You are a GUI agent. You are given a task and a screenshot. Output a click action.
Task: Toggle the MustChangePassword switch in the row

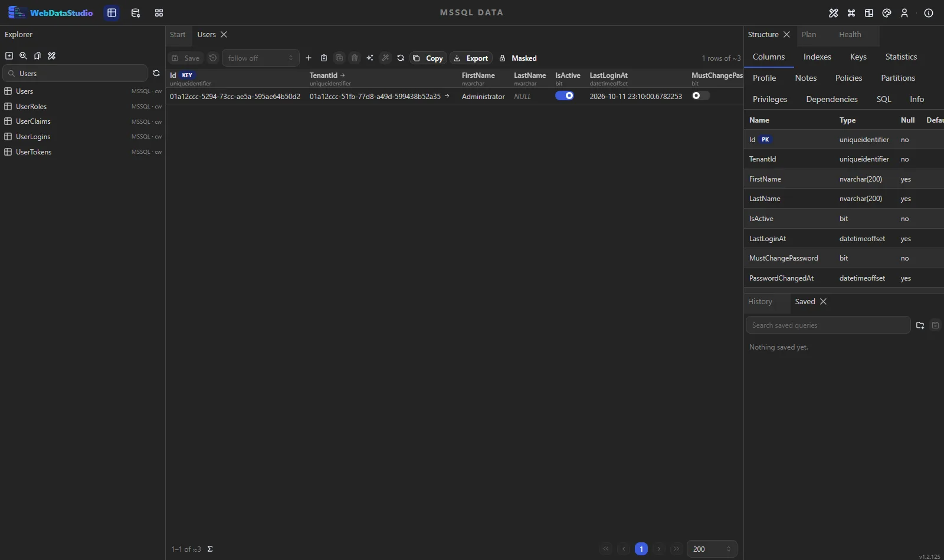point(701,95)
